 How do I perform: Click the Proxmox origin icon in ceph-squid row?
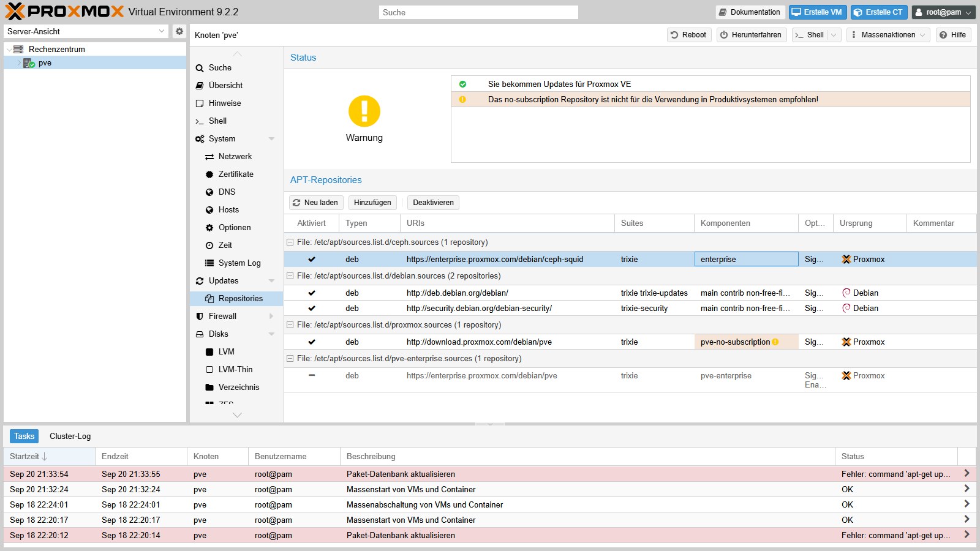pyautogui.click(x=846, y=260)
